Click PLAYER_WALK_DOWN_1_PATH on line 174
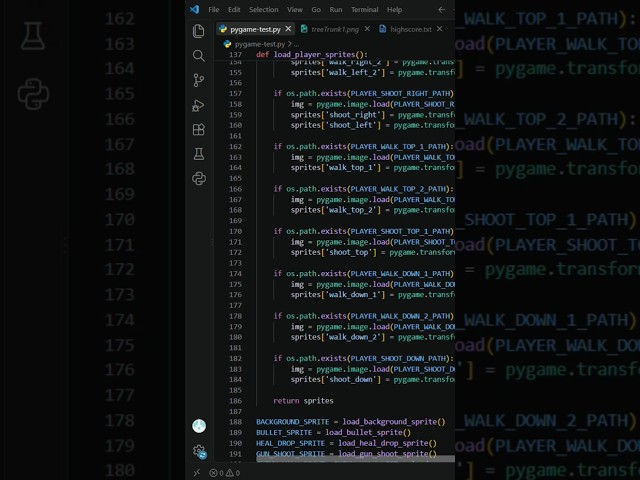Image resolution: width=640 pixels, height=480 pixels. pos(400,273)
